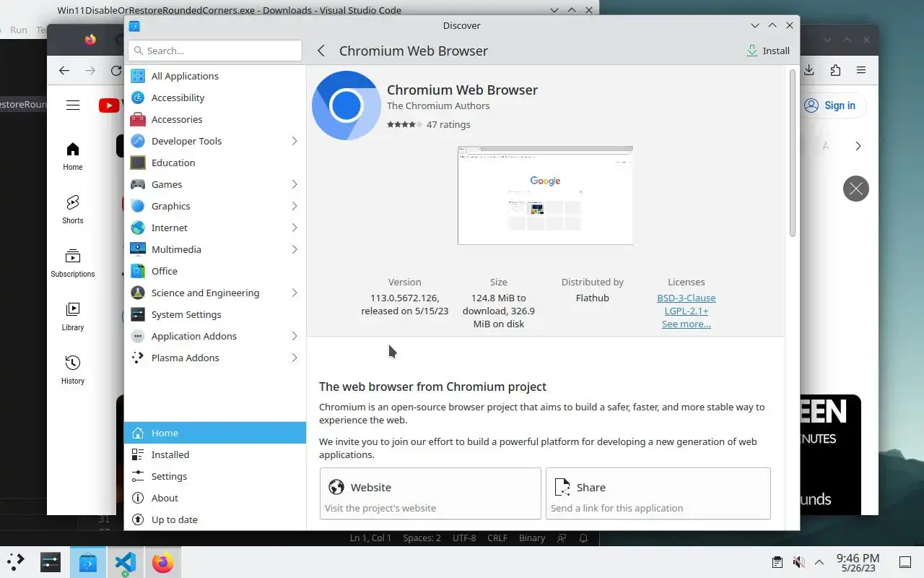Open Firefox extensions puzzle icon
Image resolution: width=924 pixels, height=578 pixels.
click(835, 70)
